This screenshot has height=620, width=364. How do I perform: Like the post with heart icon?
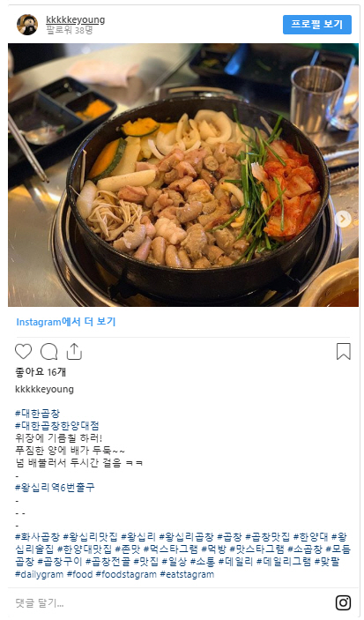coord(23,352)
